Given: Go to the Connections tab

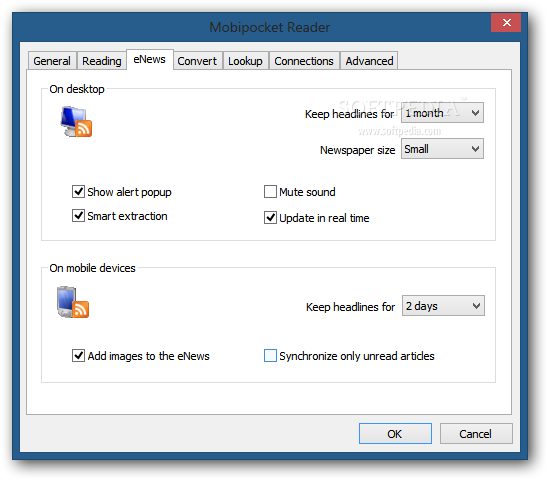Looking at the screenshot, I should (x=304, y=61).
